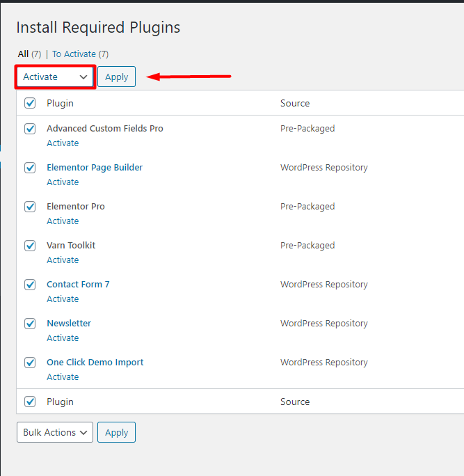
Task: Switch to the To Activate filter
Action: [x=74, y=54]
